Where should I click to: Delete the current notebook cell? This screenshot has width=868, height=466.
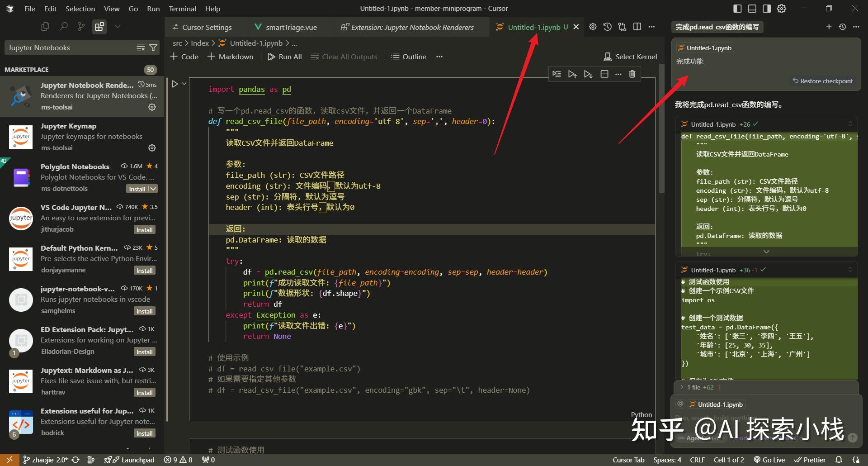632,74
